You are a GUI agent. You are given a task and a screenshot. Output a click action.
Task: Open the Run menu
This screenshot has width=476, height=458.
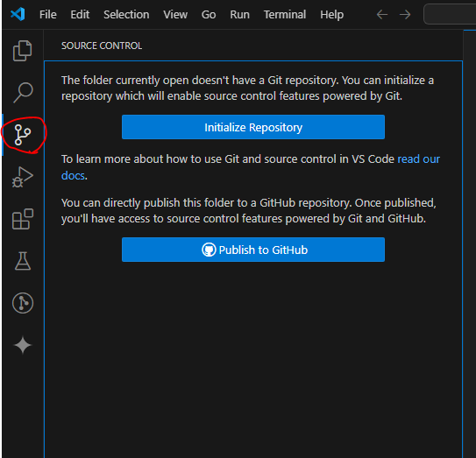(239, 15)
